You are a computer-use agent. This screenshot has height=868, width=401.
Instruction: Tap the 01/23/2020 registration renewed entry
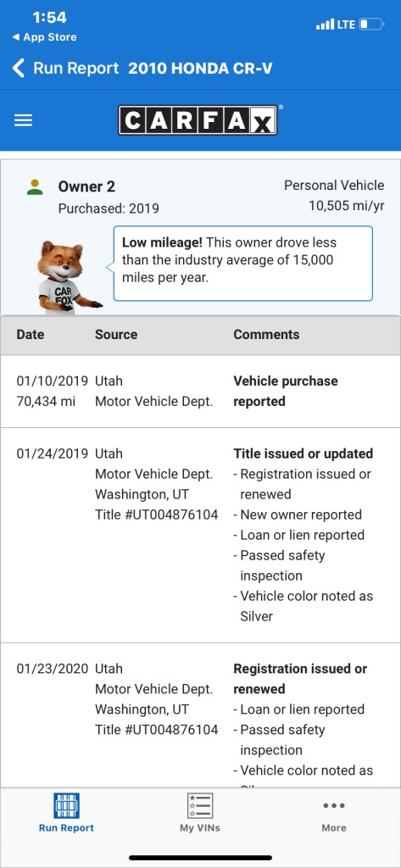[200, 715]
